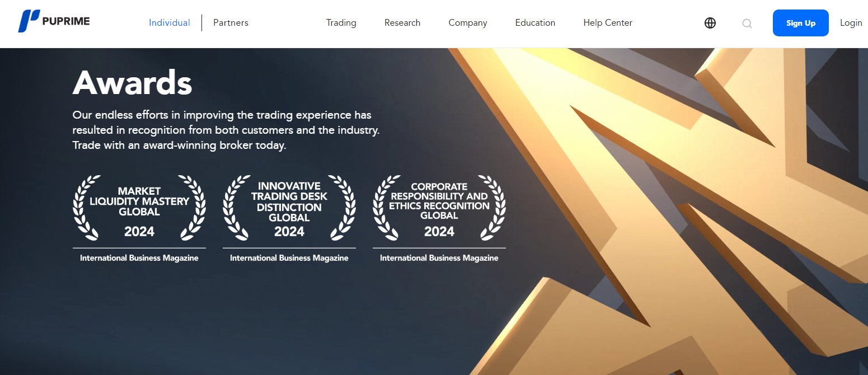Click International Business Magazine under Market Liquidity award
Image resolution: width=868 pixels, height=375 pixels.
[139, 258]
